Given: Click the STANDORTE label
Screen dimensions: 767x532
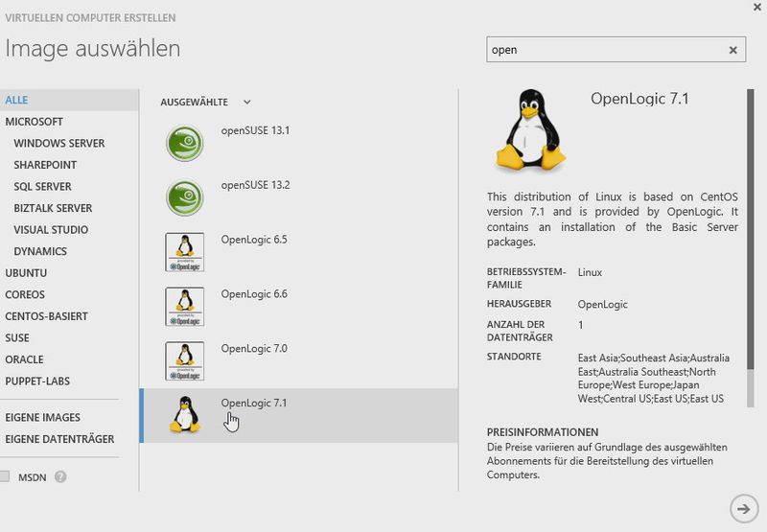Looking at the screenshot, I should 514,357.
